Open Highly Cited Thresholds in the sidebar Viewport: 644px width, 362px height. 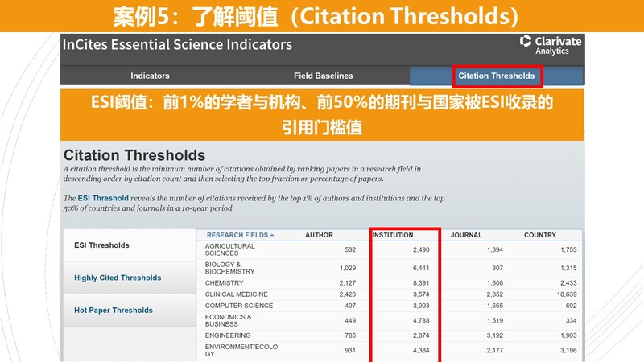(x=118, y=278)
